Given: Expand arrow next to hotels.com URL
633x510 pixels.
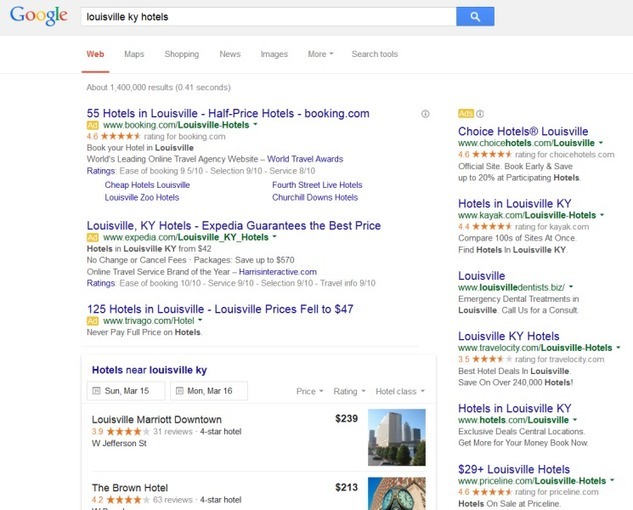Looking at the screenshot, I should pyautogui.click(x=575, y=420).
